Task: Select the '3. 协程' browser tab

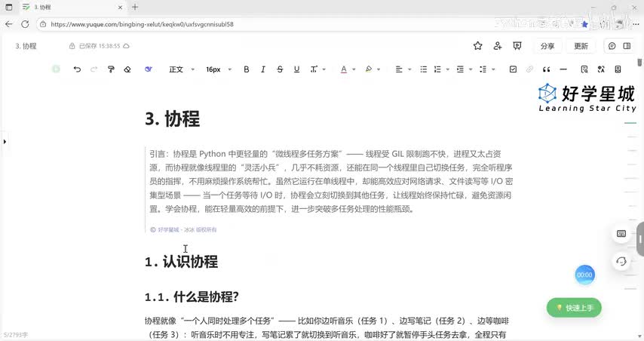Action: coord(72,7)
